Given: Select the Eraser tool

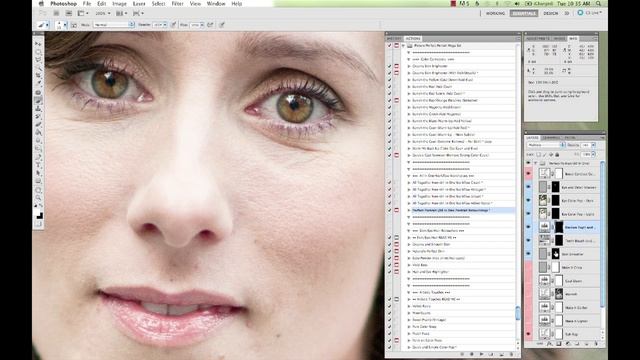Looking at the screenshot, I should click(x=38, y=124).
